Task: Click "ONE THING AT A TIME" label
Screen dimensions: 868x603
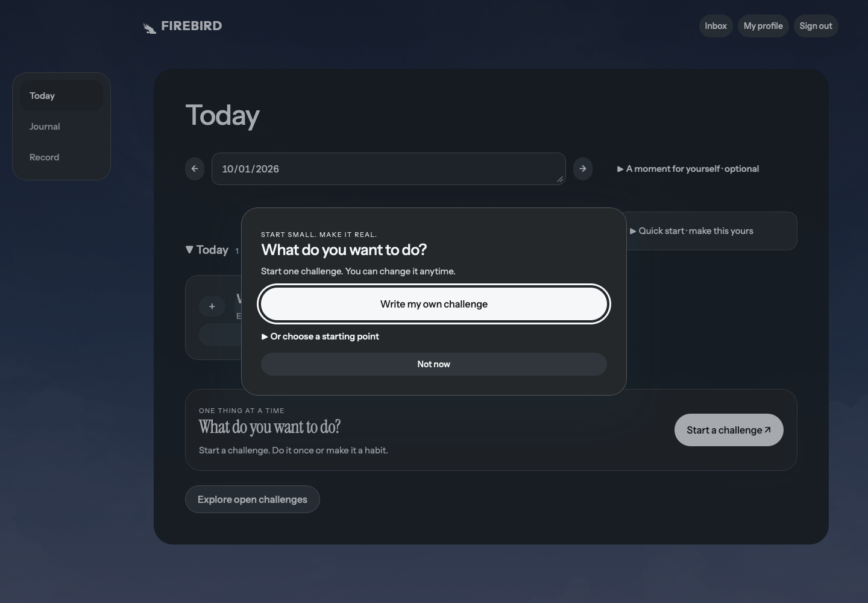Action: click(242, 411)
